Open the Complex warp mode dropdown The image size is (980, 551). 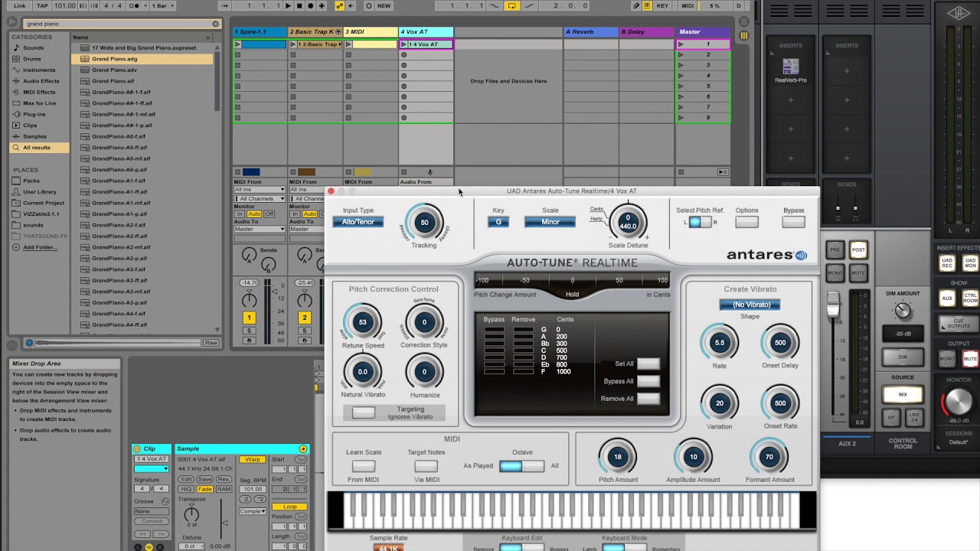point(252,511)
